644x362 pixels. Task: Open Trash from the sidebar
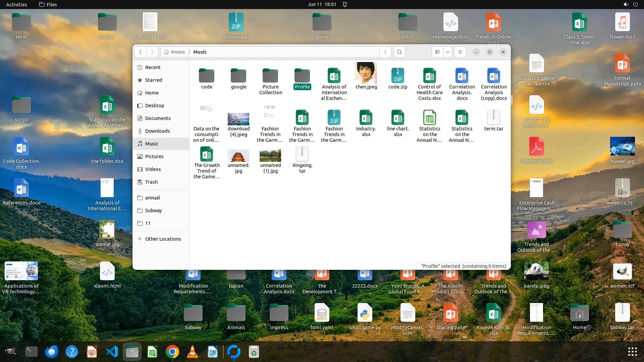pyautogui.click(x=151, y=182)
